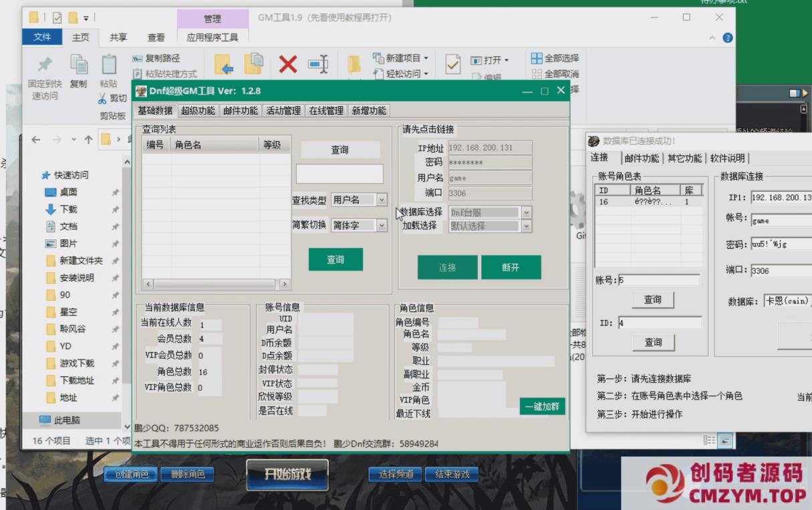Click the 一键加料 button
Screen dimensions: 812x510
(542, 406)
